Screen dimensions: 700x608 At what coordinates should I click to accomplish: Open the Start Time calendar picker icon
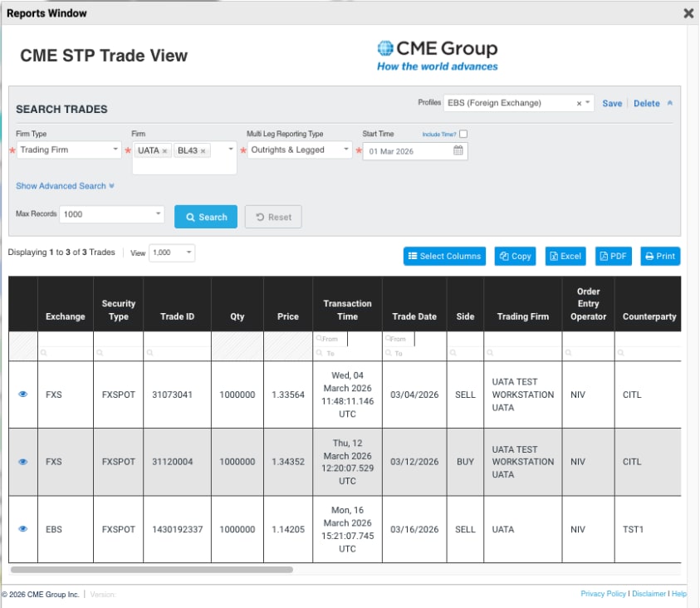458,150
